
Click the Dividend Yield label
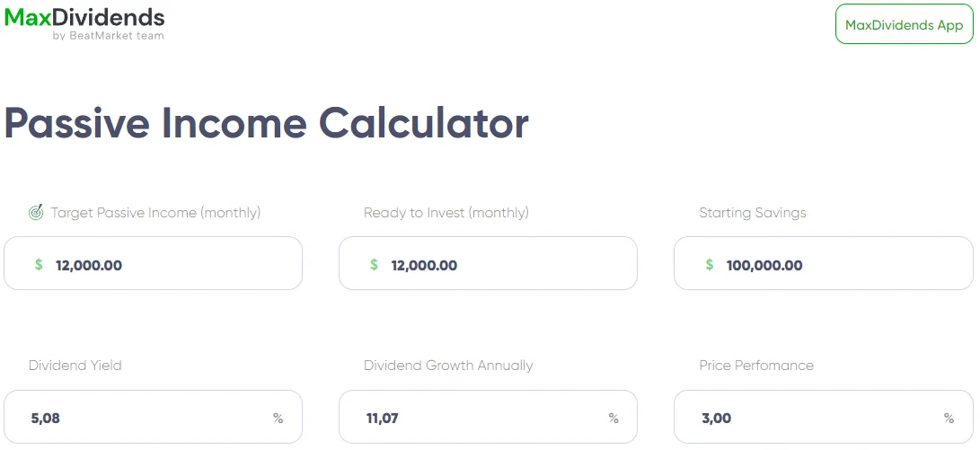[x=75, y=366]
